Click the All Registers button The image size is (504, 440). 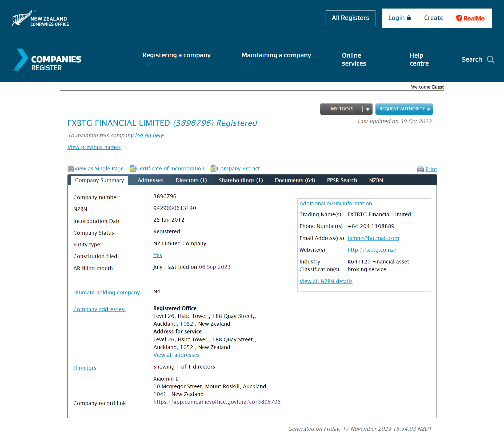click(x=350, y=18)
